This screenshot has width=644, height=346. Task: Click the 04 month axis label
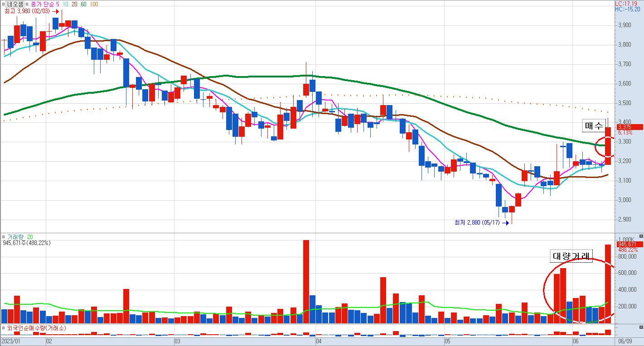(319, 341)
